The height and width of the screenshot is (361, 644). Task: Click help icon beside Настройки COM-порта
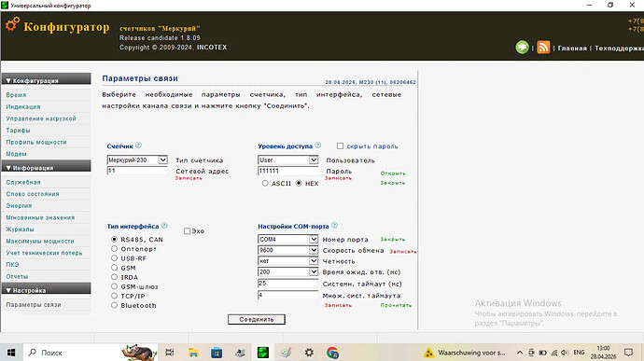(x=334, y=225)
